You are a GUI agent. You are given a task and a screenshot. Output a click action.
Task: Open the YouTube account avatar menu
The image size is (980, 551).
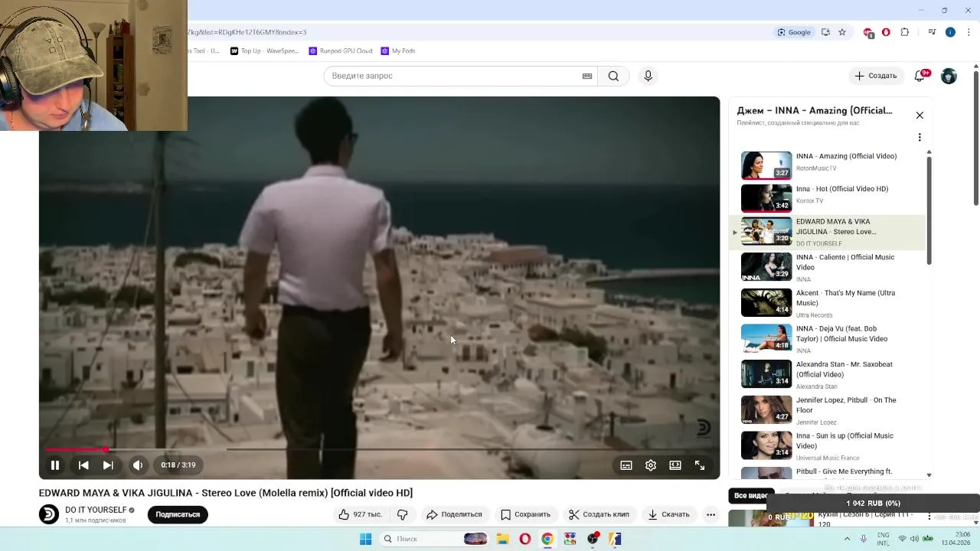click(949, 76)
